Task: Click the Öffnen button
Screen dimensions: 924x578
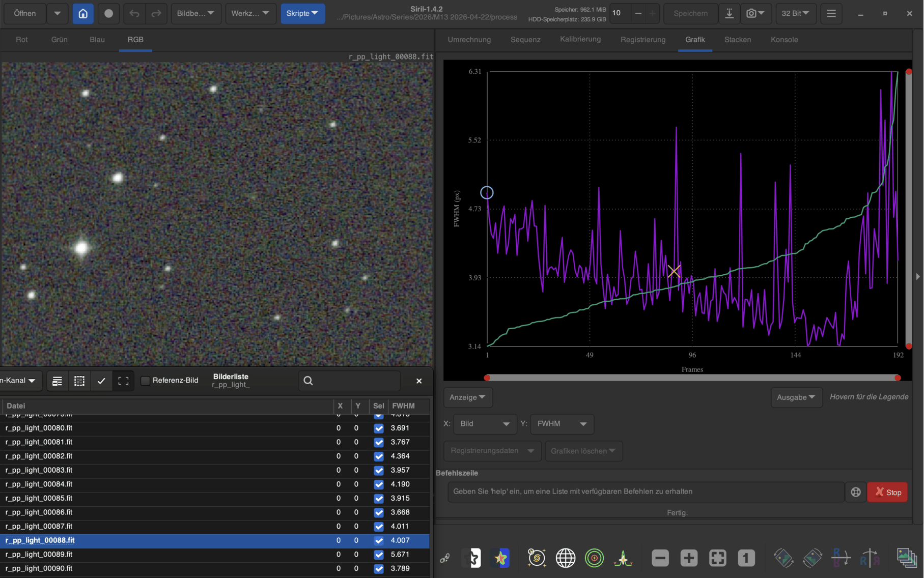Action: tap(25, 13)
